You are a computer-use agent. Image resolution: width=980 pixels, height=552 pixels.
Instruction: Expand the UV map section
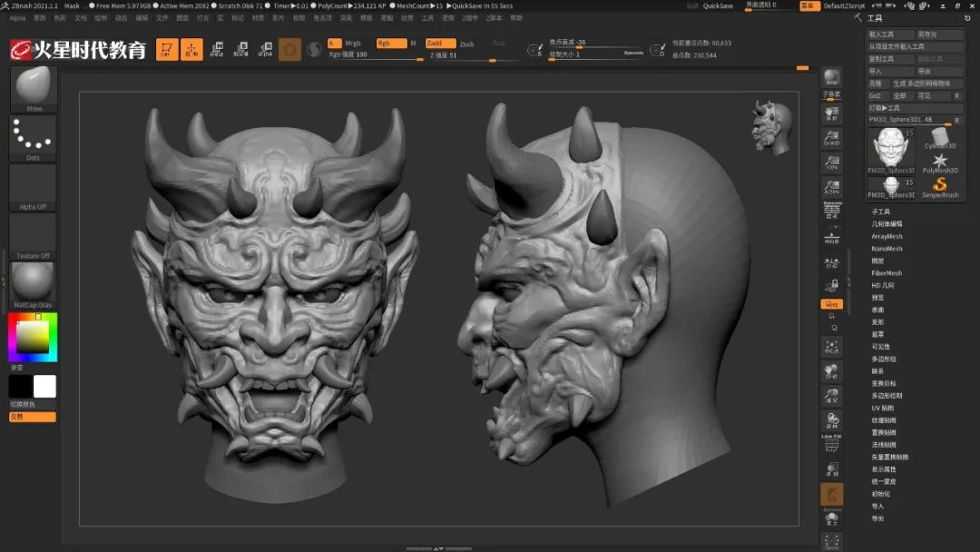coord(883,409)
